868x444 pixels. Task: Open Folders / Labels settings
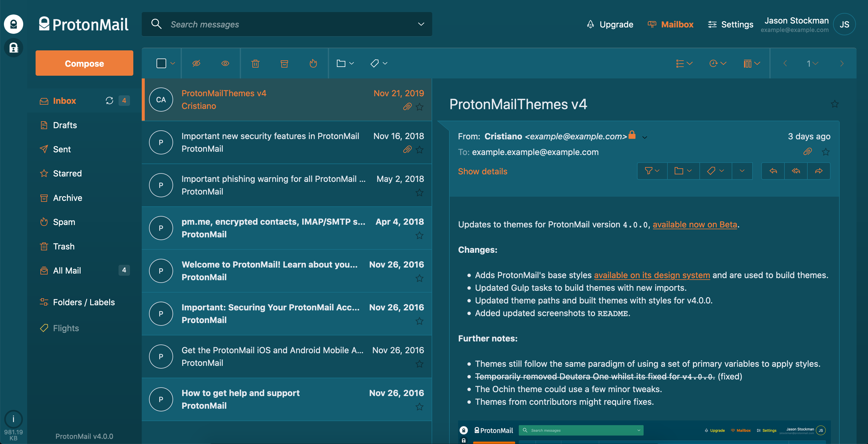(x=84, y=302)
